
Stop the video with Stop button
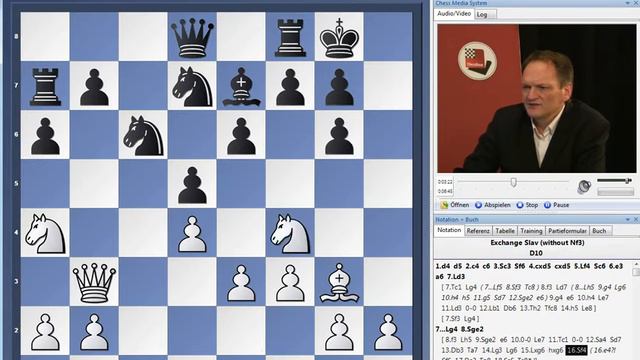click(527, 205)
